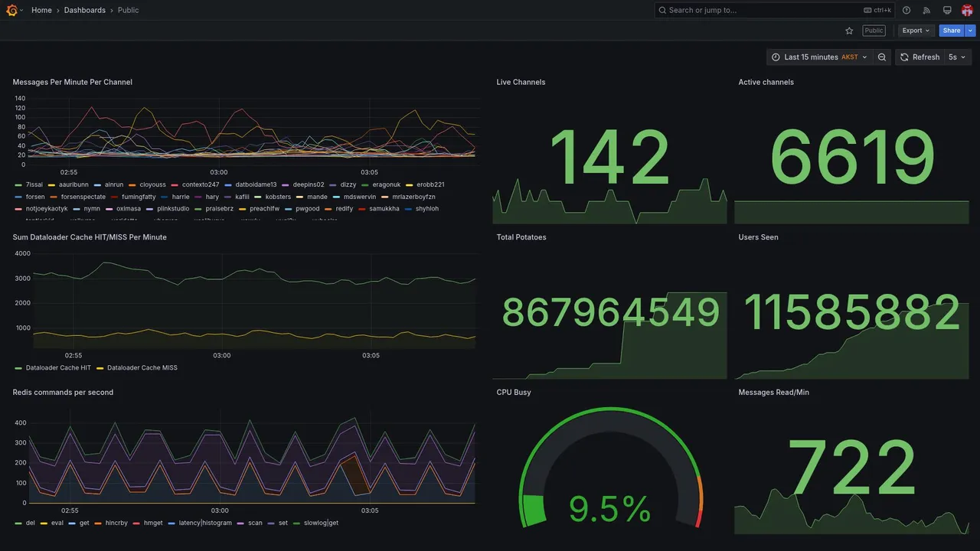Click the blue Share button
Screen dimensions: 980x551
pyautogui.click(x=952, y=31)
